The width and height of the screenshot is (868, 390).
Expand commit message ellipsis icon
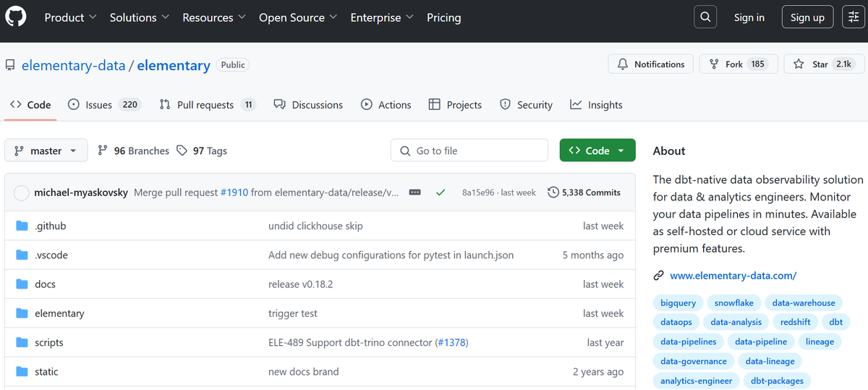pos(415,192)
